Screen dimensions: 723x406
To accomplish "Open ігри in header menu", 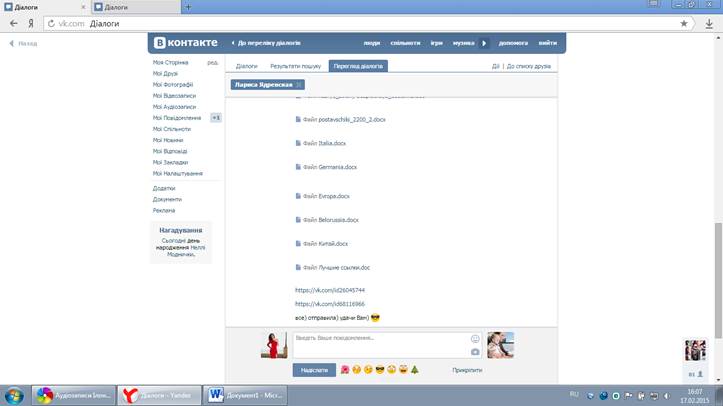I will 437,43.
